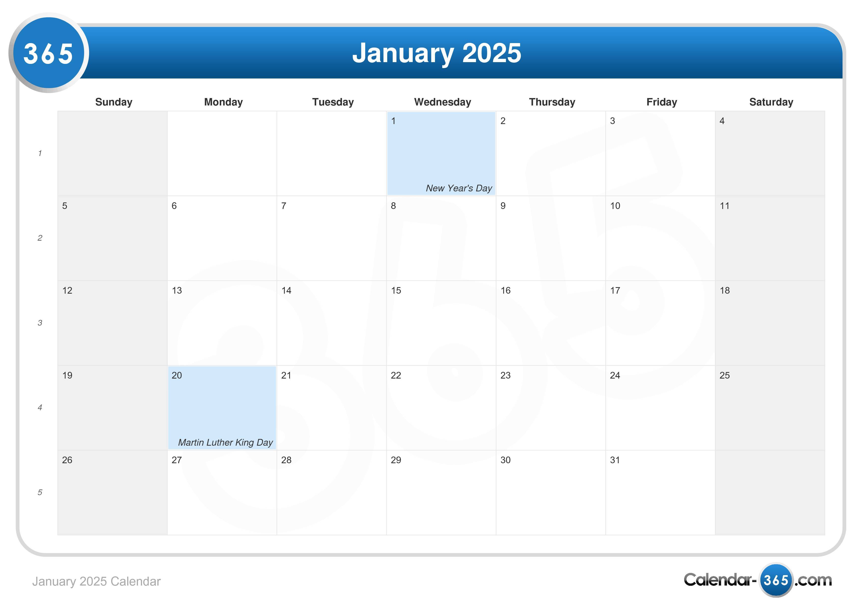The image size is (868, 614).
Task: Click on week number 1 label
Action: (x=40, y=153)
